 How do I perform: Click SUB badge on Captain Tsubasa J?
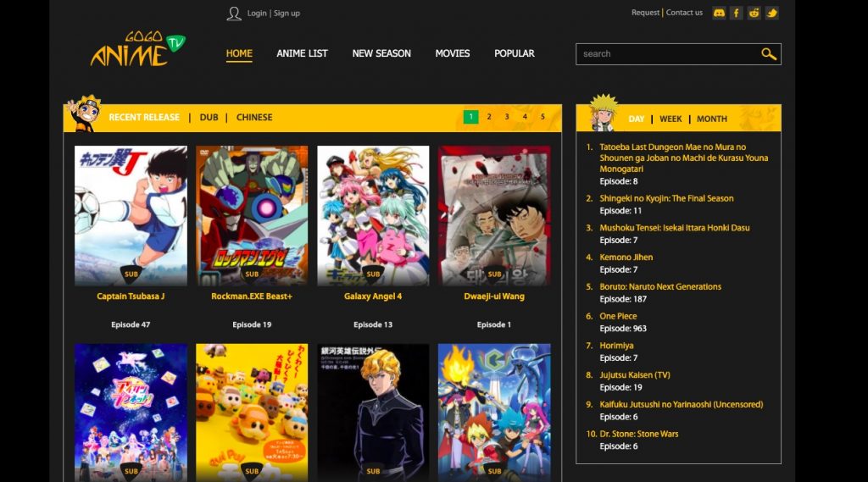(x=131, y=274)
